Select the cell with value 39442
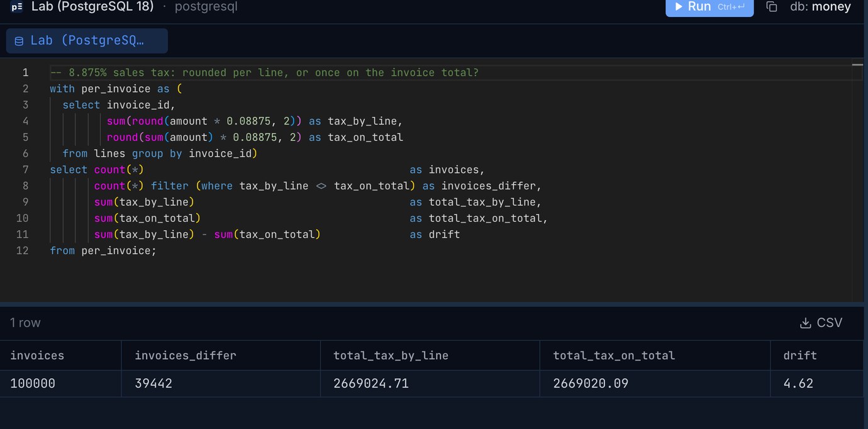Image resolution: width=868 pixels, height=429 pixels. coord(221,383)
